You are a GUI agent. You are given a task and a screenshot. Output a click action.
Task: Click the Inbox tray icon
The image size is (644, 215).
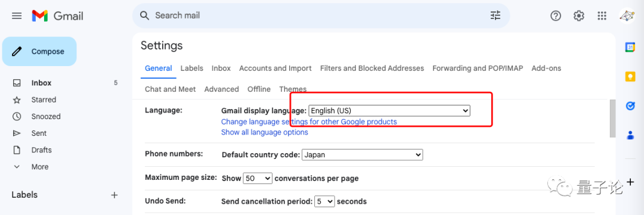[x=17, y=83]
